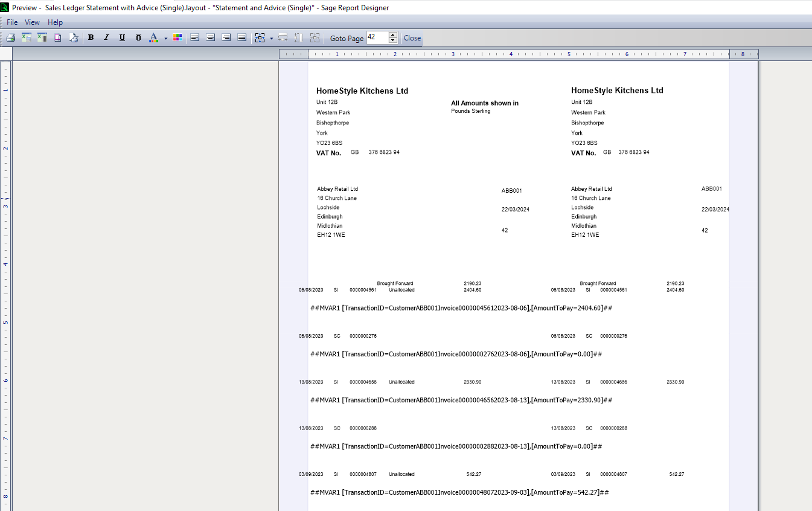This screenshot has width=812, height=511.
Task: Click 'Pounds Sterling' text
Action: pyautogui.click(x=471, y=111)
